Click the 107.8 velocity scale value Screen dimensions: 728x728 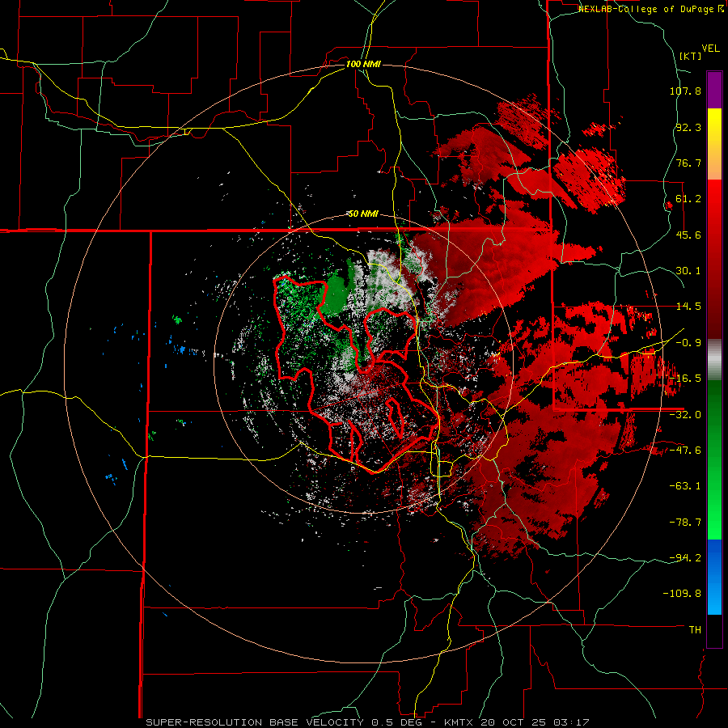685,91
